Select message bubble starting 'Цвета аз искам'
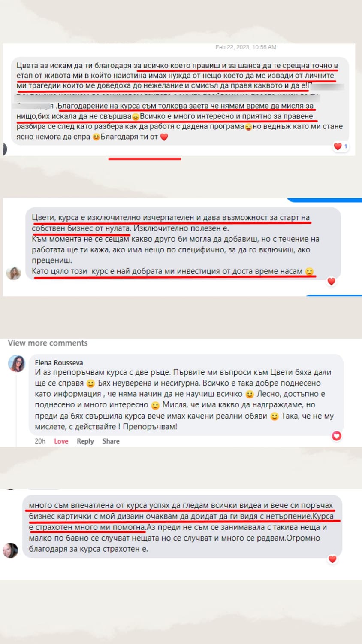The width and height of the screenshot is (362, 644). pos(180,101)
